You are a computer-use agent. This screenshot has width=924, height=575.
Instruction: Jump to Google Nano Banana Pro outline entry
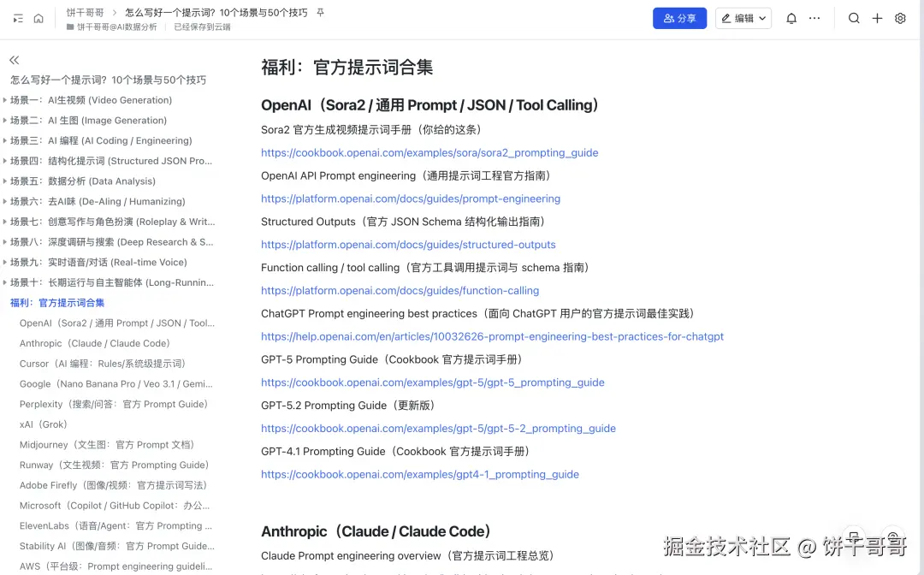point(116,383)
